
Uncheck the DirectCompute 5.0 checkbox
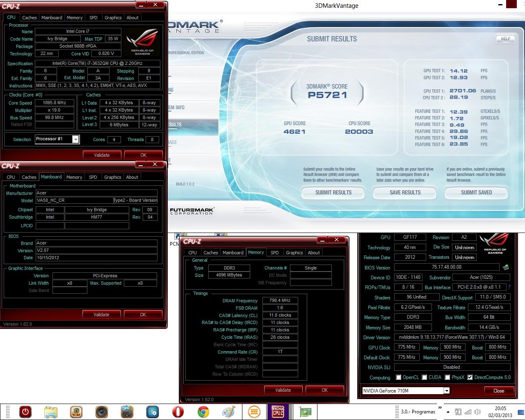pos(470,377)
